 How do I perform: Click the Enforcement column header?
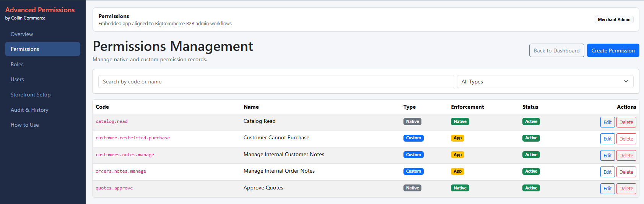(467, 107)
